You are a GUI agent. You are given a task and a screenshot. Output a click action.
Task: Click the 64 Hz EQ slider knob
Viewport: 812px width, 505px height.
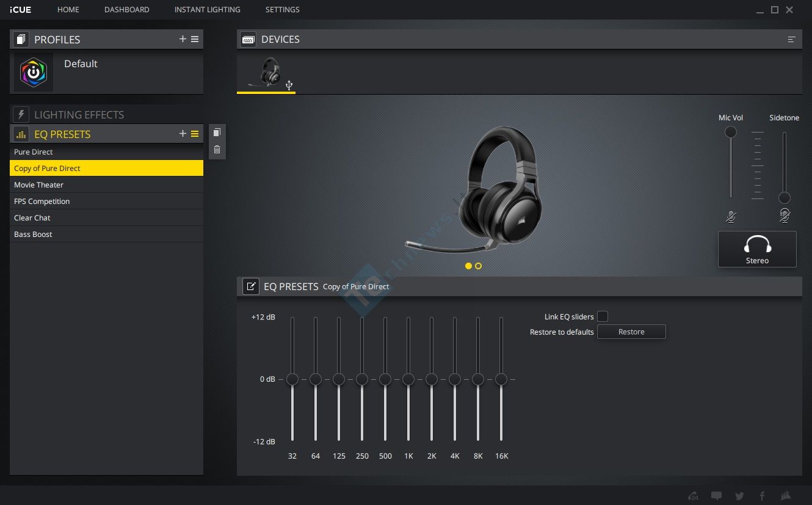point(316,379)
